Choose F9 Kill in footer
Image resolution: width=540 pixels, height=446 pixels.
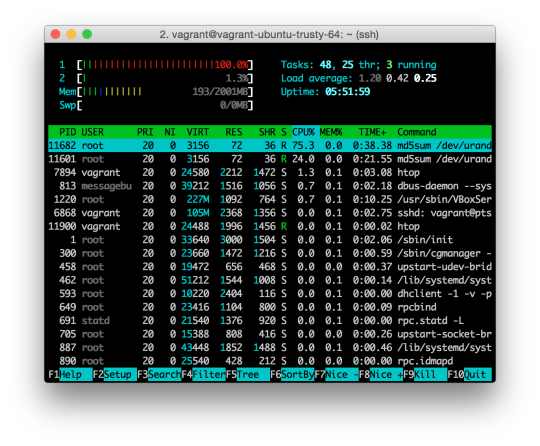[425, 374]
